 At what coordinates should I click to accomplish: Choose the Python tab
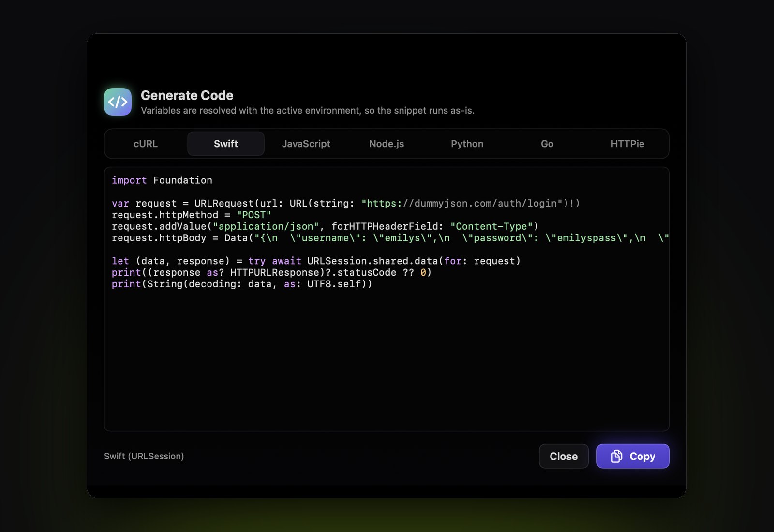coord(467,144)
